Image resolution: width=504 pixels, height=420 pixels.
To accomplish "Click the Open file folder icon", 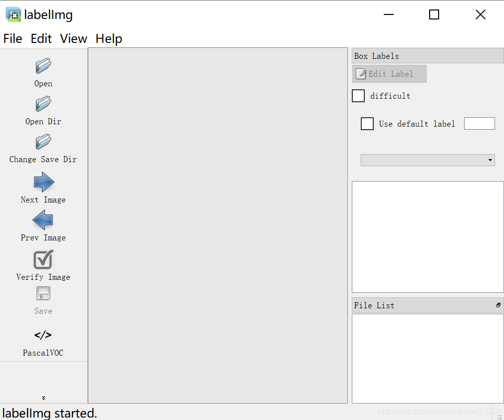I will pyautogui.click(x=43, y=66).
